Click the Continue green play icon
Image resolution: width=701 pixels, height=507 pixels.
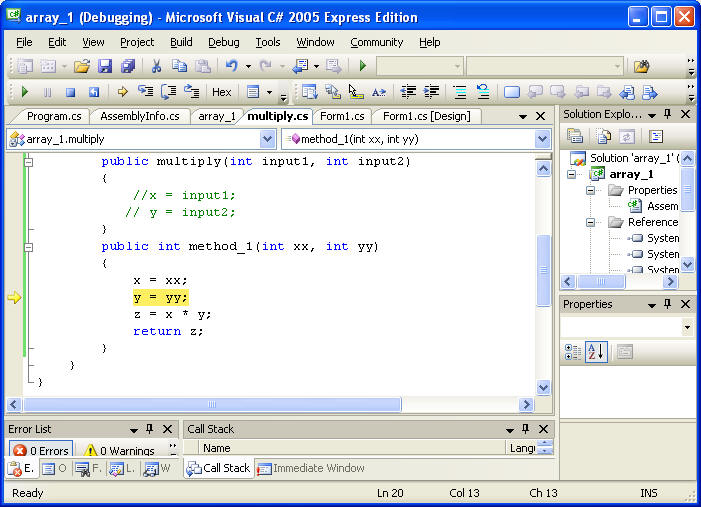pyautogui.click(x=25, y=92)
